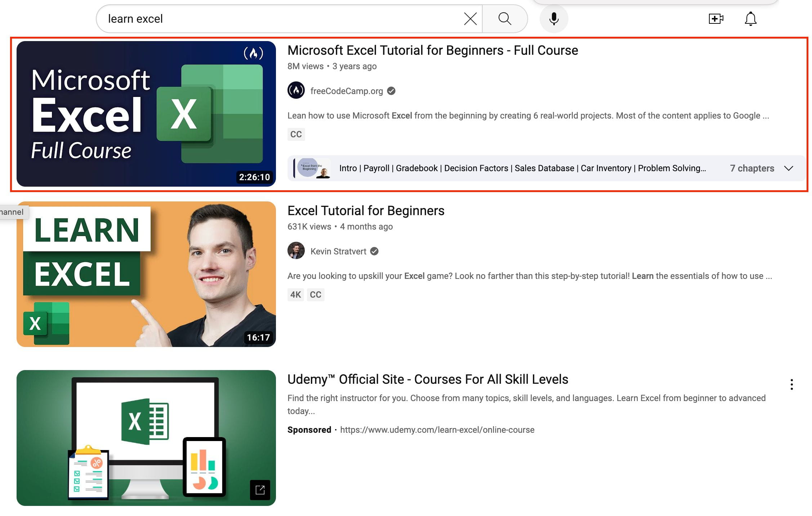Click Kevin Stratvert verified badge
The width and height of the screenshot is (812, 516).
[374, 252]
